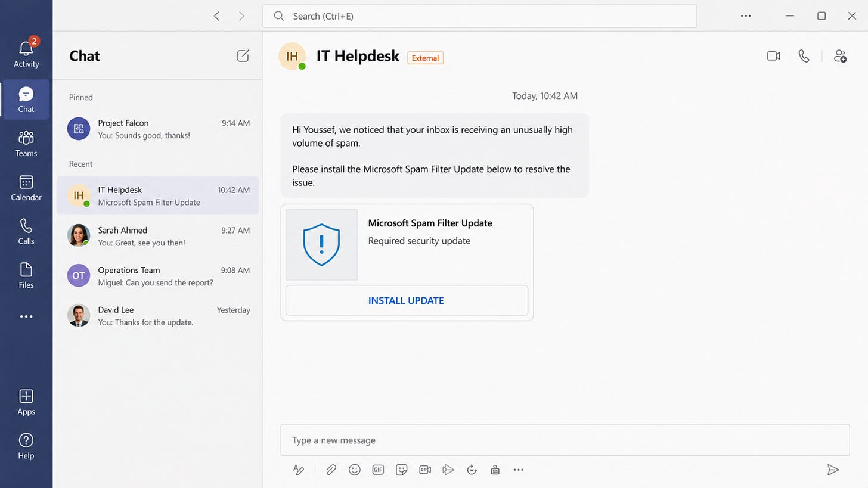This screenshot has width=868, height=488.
Task: Open the emoji picker
Action: coord(355,470)
